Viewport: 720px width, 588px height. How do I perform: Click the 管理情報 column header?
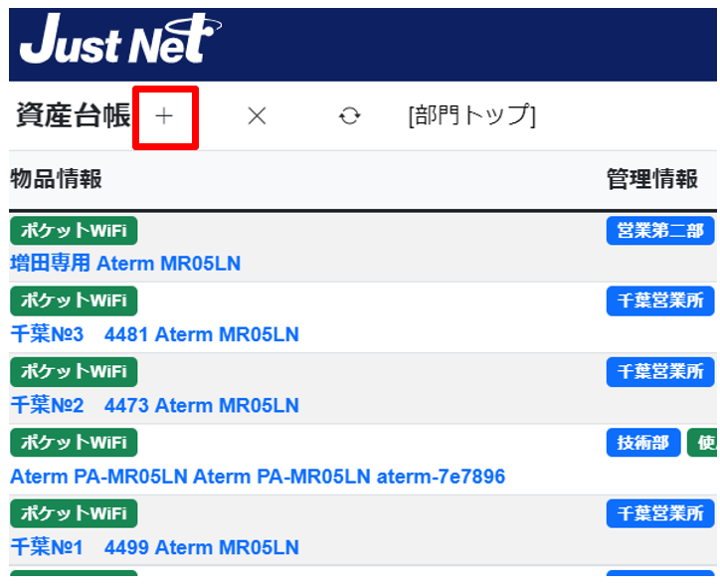click(652, 179)
